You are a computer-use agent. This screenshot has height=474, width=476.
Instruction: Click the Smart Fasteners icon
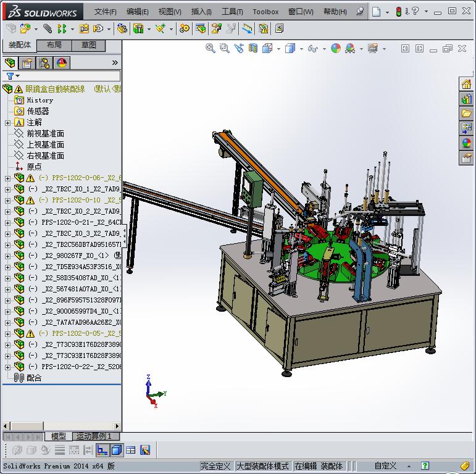(x=84, y=29)
